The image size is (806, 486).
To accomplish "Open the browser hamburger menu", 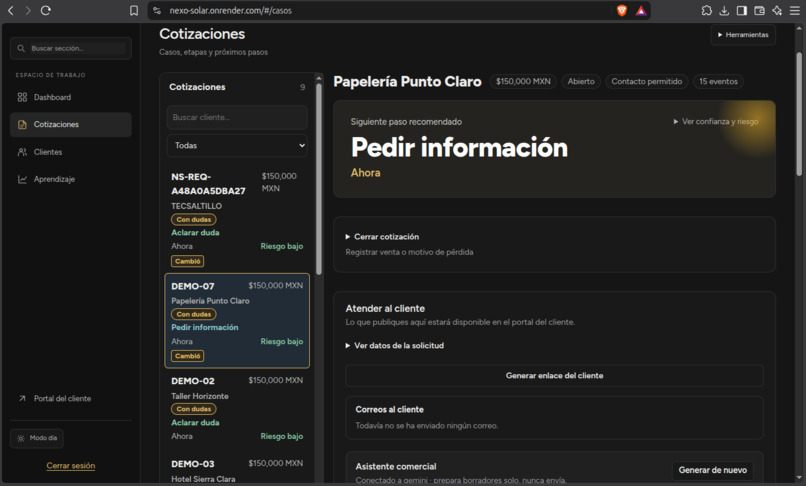I will coord(795,10).
